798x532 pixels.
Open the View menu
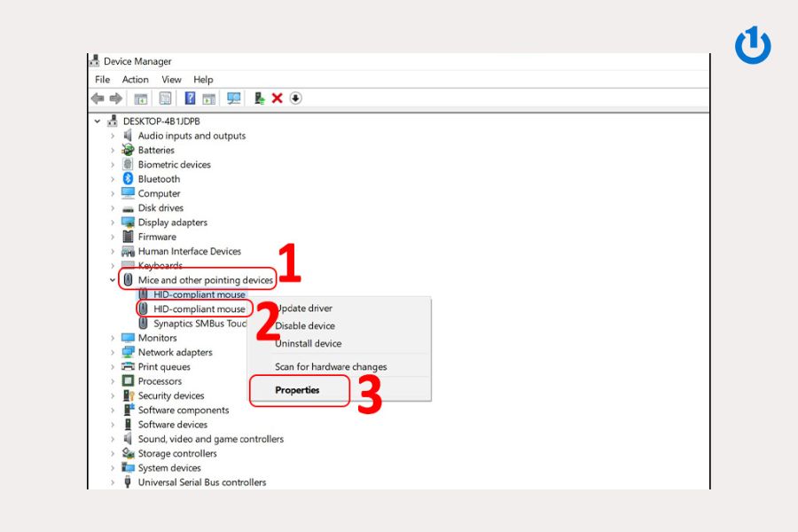(x=171, y=80)
